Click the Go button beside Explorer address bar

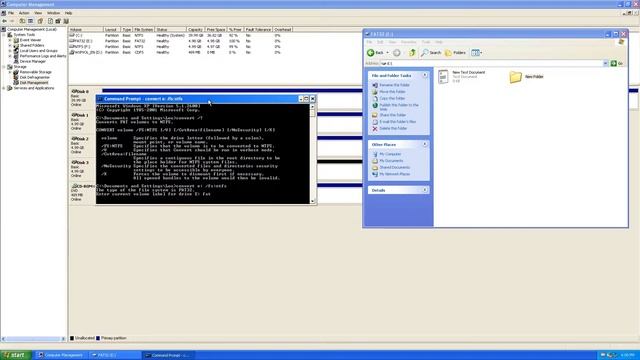tap(617, 63)
